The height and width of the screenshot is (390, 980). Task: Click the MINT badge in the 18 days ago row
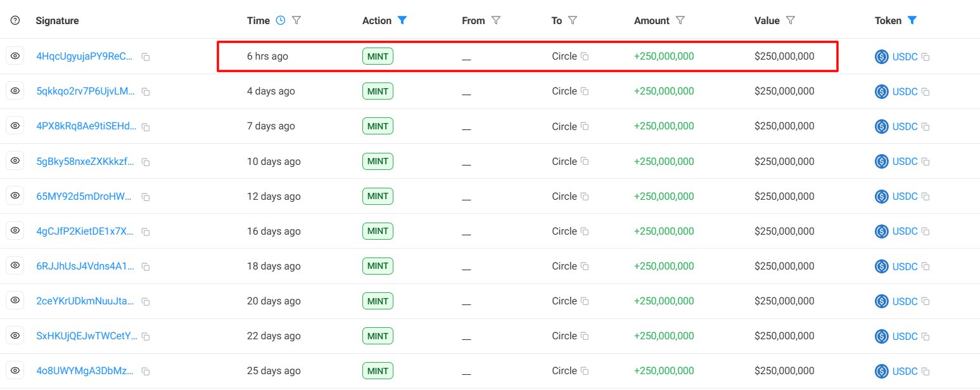[378, 266]
